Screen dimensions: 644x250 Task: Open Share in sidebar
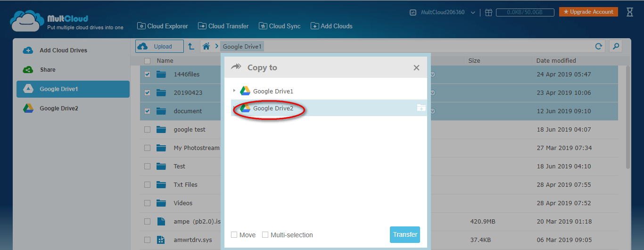point(73,70)
